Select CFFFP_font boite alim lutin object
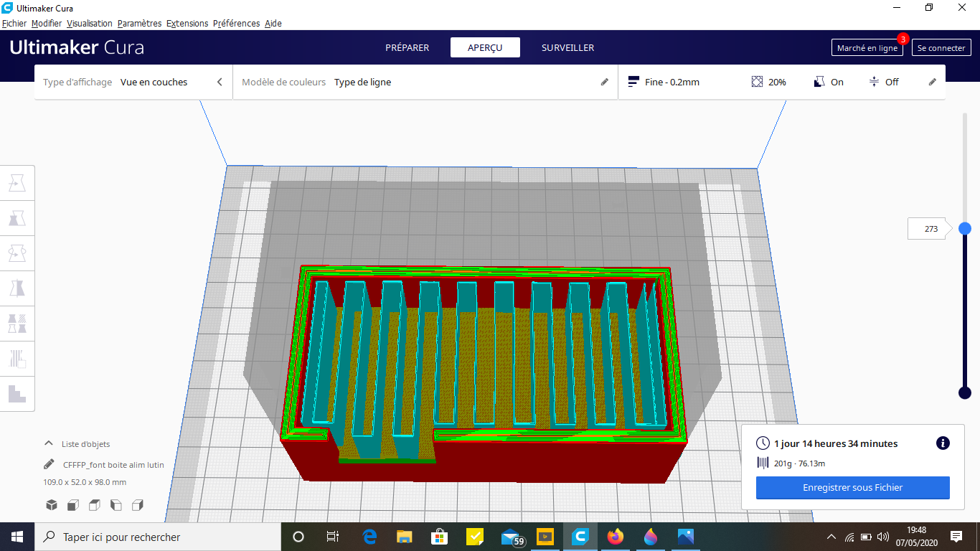This screenshot has height=551, width=980. pyautogui.click(x=113, y=465)
